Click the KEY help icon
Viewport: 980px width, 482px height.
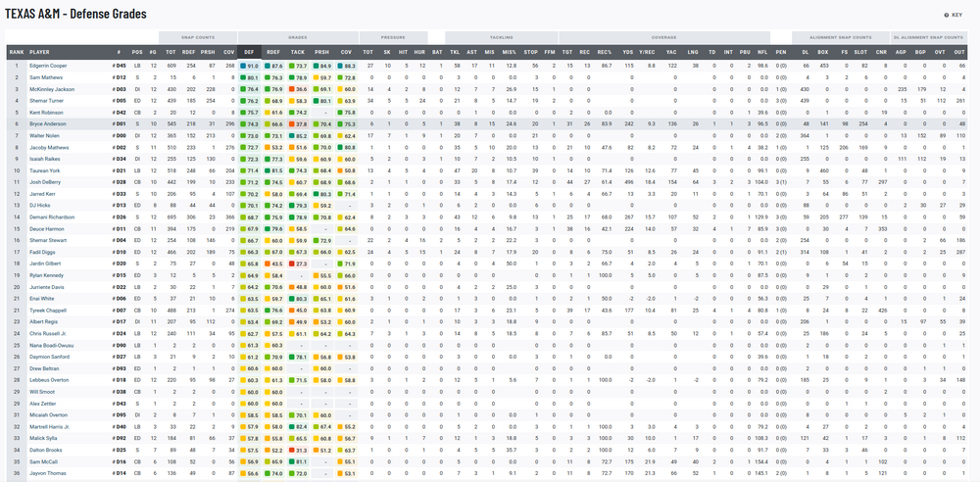click(x=947, y=16)
